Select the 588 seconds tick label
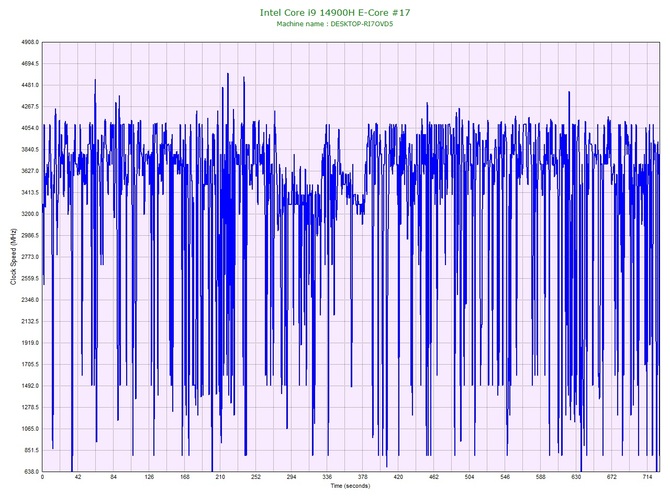The width and height of the screenshot is (670, 503). click(x=541, y=477)
